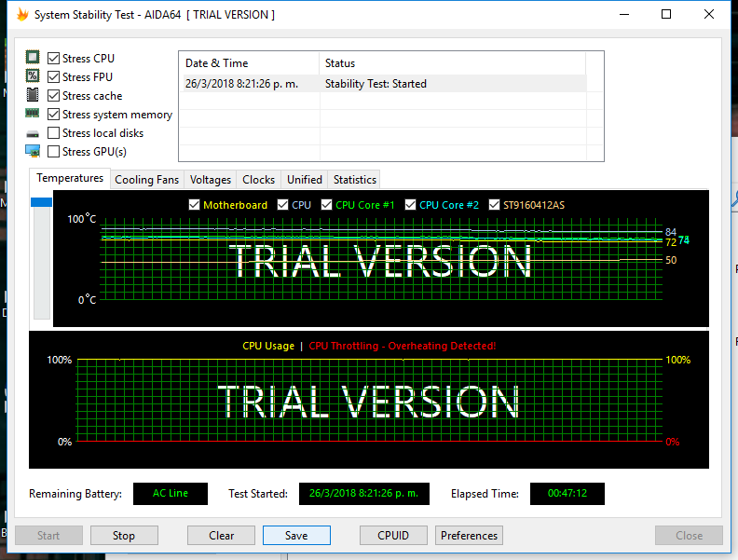Click the 26/3/2018 8:21:26 p. m. log entry
Image resolution: width=738 pixels, height=560 pixels.
(241, 84)
